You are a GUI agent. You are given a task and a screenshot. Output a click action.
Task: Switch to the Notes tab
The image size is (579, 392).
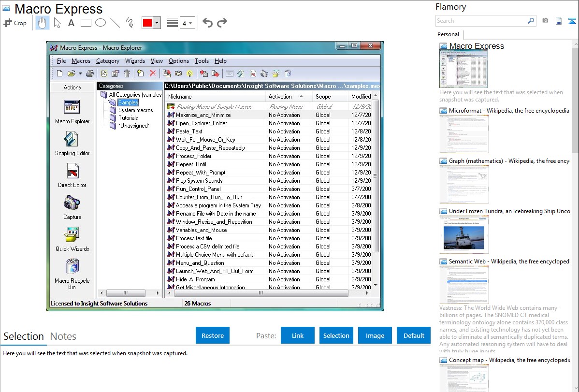pos(63,336)
